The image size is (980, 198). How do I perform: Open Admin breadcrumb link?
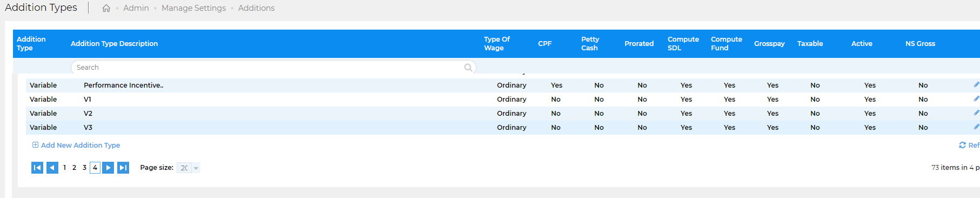click(136, 8)
